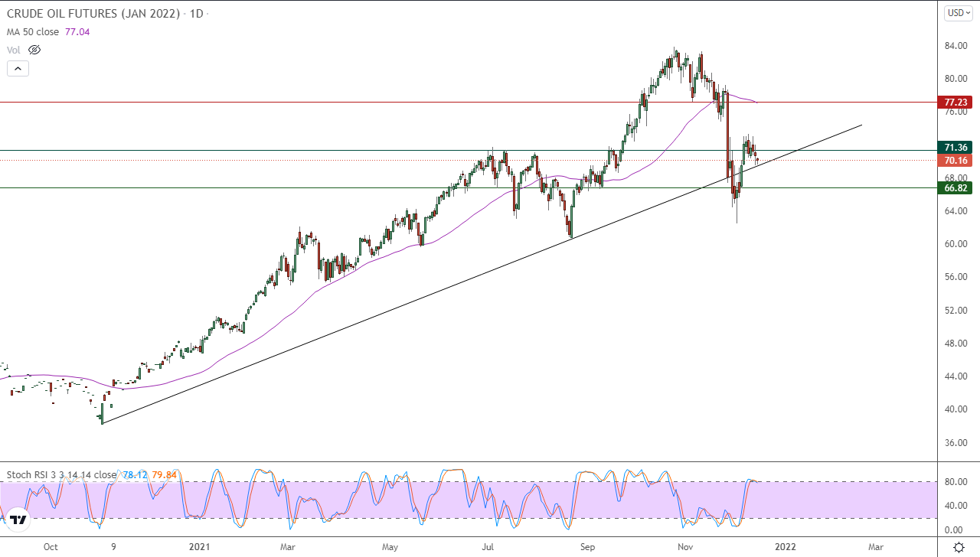Screen dimensions: 980x557
Task: Select the 70.16 current price label
Action: pyautogui.click(x=955, y=160)
